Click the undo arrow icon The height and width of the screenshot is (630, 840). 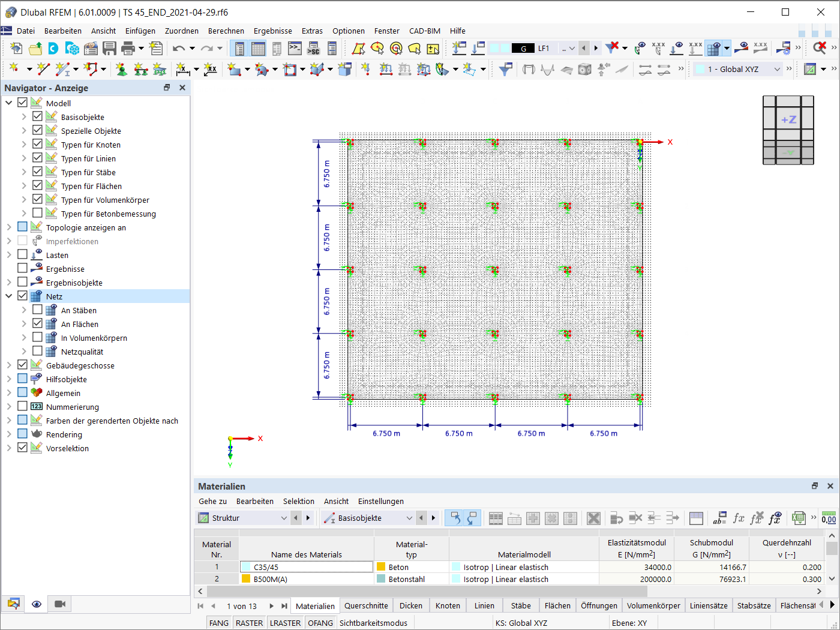click(178, 48)
